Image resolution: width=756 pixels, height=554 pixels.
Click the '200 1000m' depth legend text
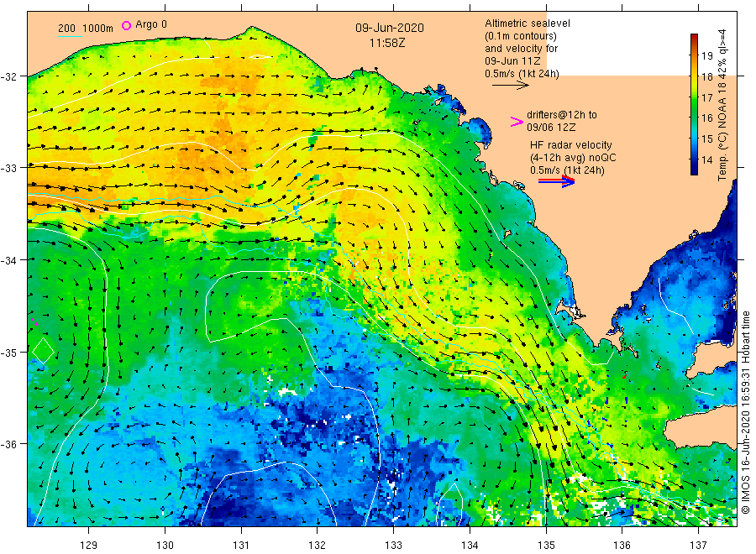pyautogui.click(x=86, y=28)
